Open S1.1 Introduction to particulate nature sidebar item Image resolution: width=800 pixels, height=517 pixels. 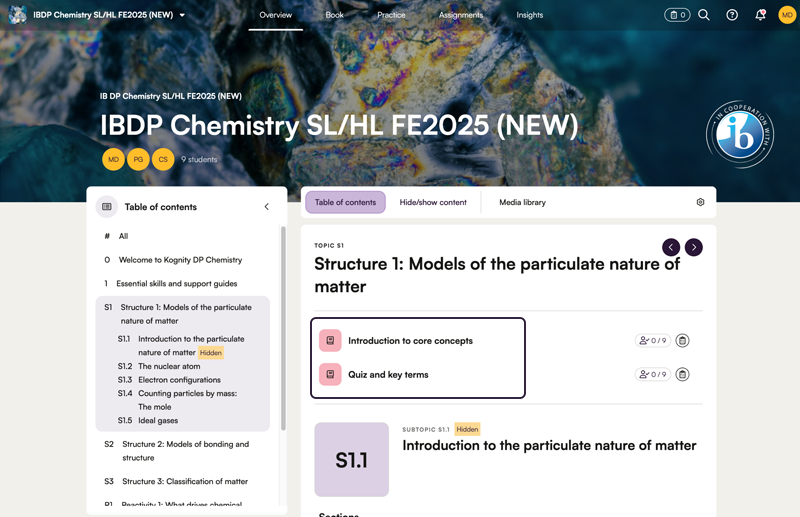tap(189, 346)
